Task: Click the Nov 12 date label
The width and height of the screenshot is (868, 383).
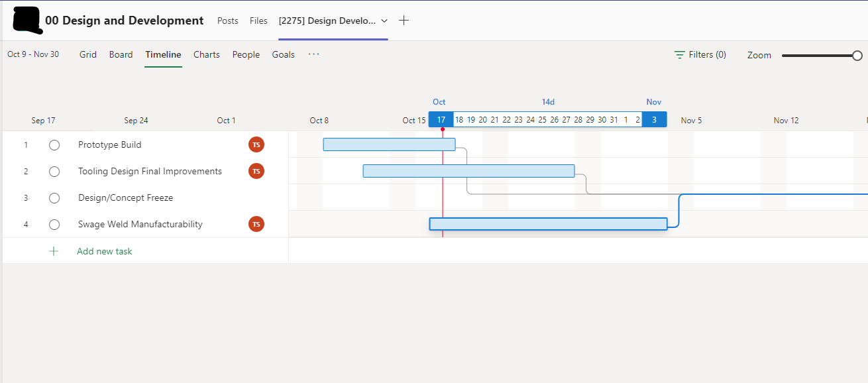Action: click(787, 121)
